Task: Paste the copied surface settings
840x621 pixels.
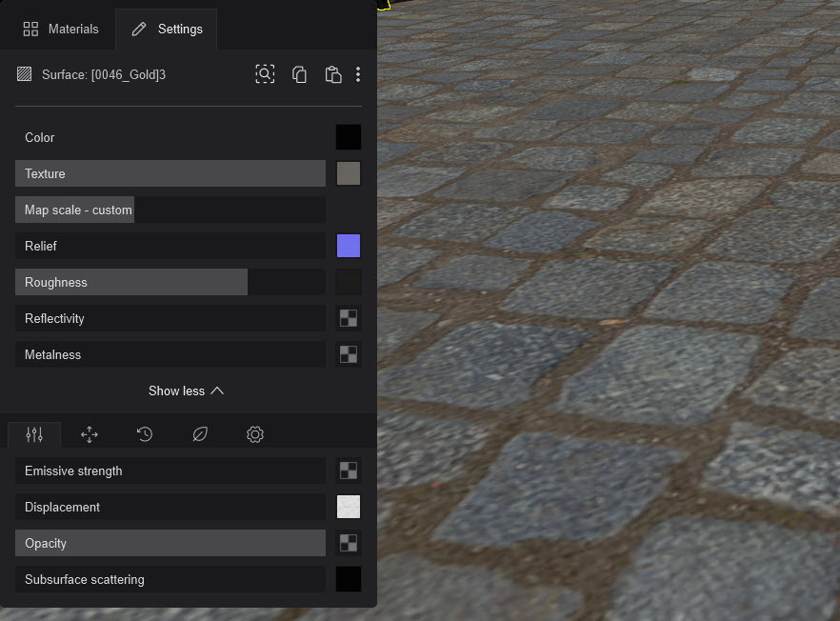Action: pos(333,73)
